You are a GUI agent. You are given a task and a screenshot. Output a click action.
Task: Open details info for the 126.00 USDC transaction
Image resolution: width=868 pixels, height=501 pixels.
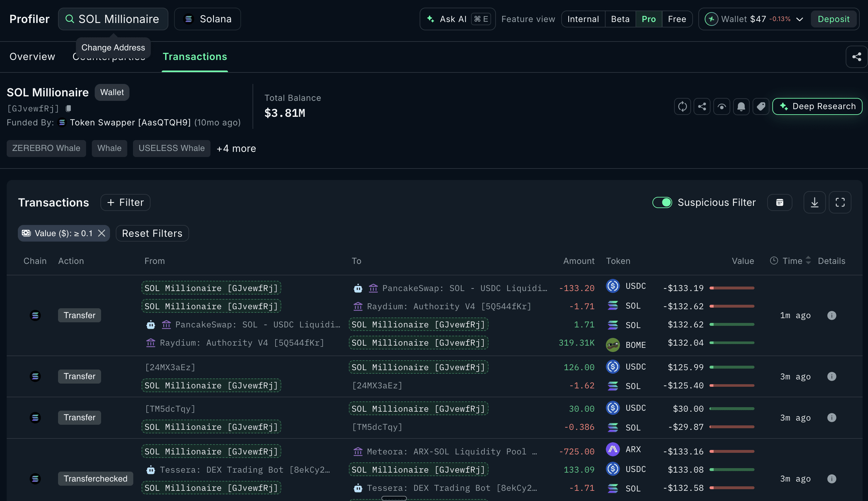point(832,377)
